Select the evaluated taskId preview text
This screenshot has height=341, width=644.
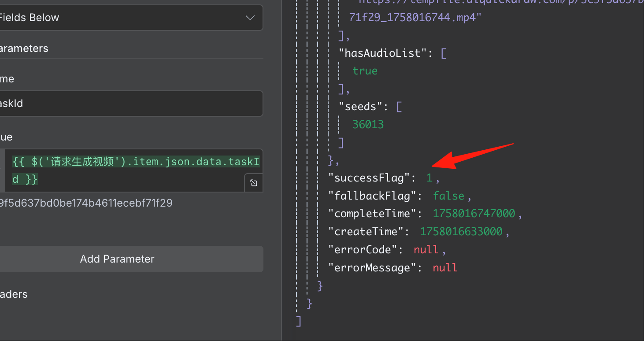pyautogui.click(x=86, y=203)
